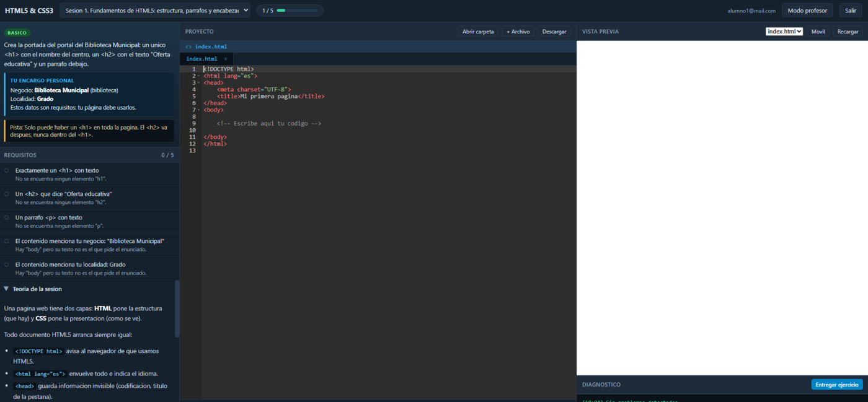Click the meta charset line in editor
The height and width of the screenshot is (402, 868).
pyautogui.click(x=254, y=89)
